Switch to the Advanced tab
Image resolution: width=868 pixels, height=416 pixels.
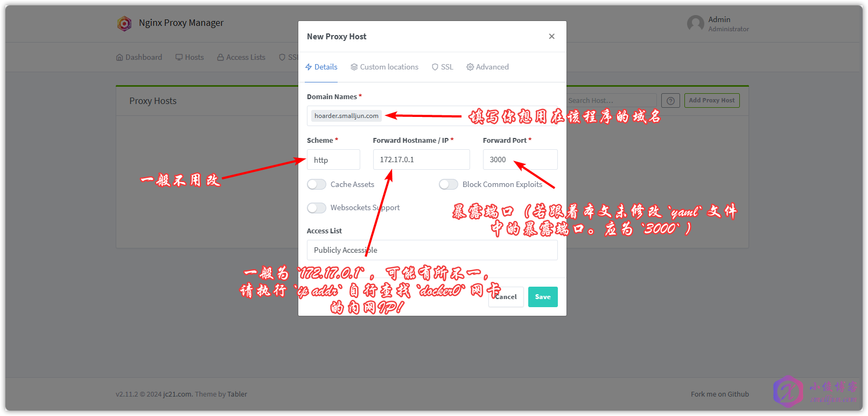[487, 67]
